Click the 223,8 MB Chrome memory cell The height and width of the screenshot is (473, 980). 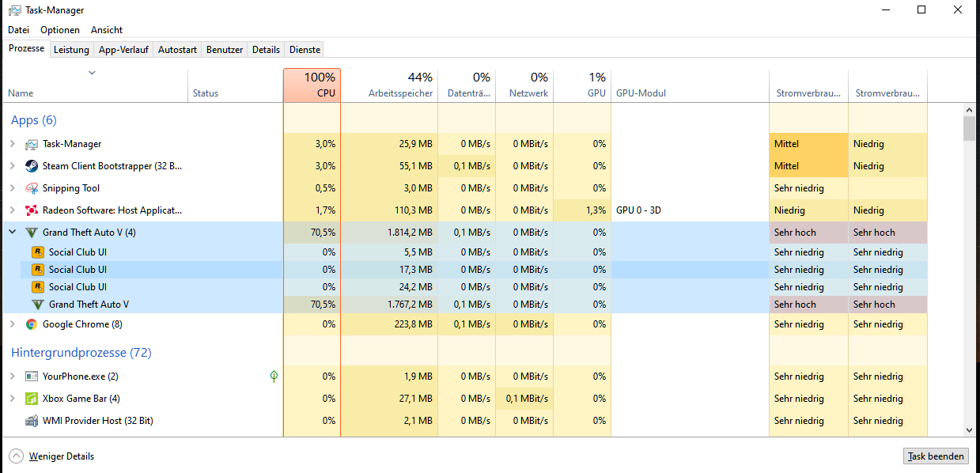[x=389, y=324]
